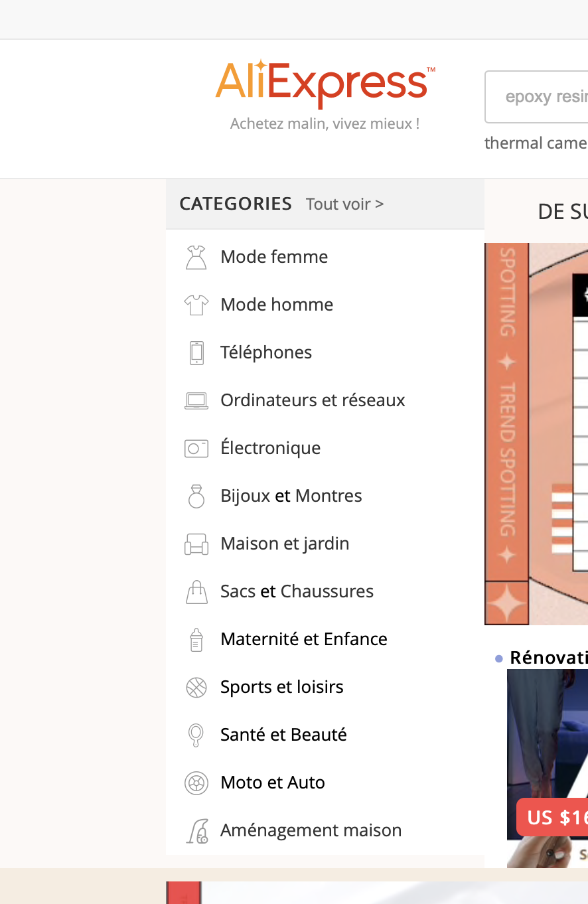Click the armchair icon for Maison et jardin
The width and height of the screenshot is (588, 904).
tap(196, 544)
